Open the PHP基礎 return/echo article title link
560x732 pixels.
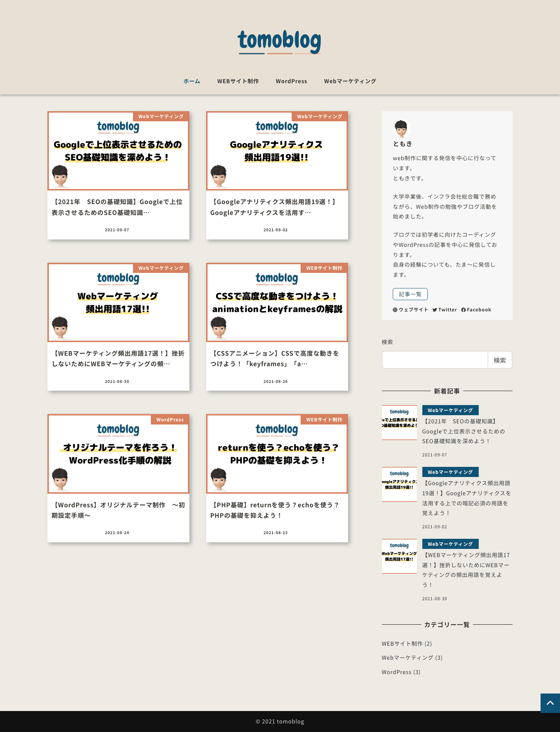tap(275, 510)
